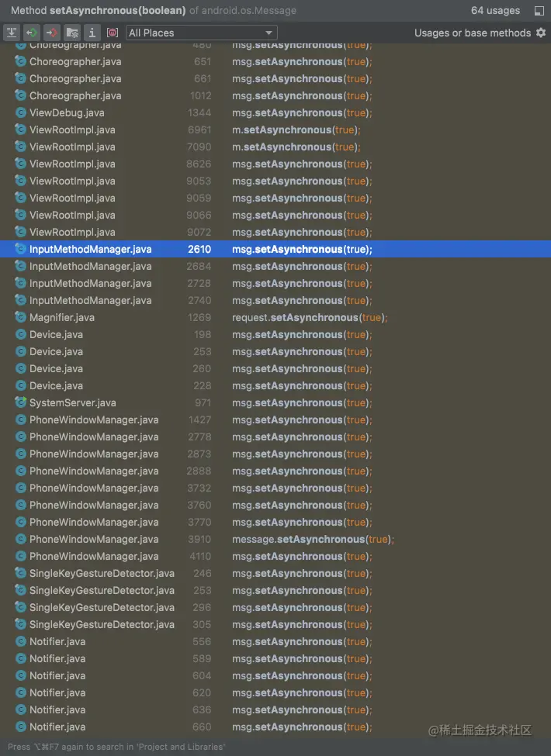Select ViewRootImpl.java usage at line 6961

coord(275,129)
